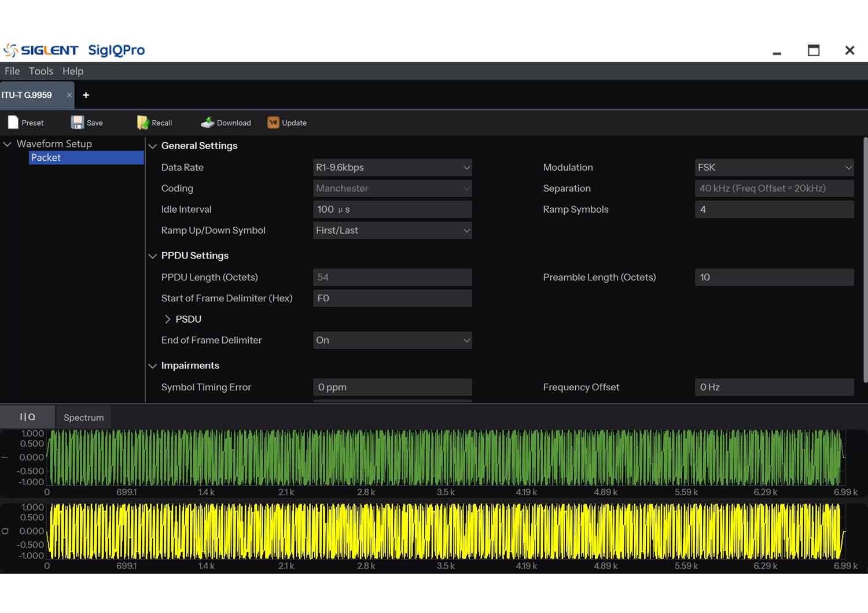Click the Idle Interval input field
The image size is (868, 613).
point(392,209)
